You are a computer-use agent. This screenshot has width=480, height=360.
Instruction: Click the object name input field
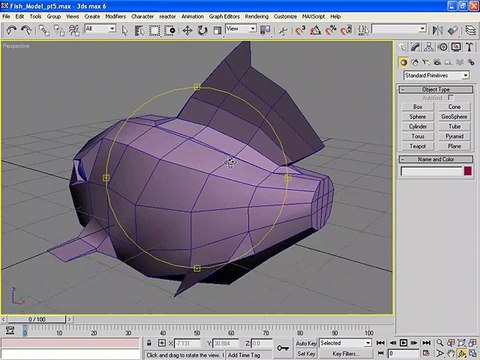tap(431, 171)
